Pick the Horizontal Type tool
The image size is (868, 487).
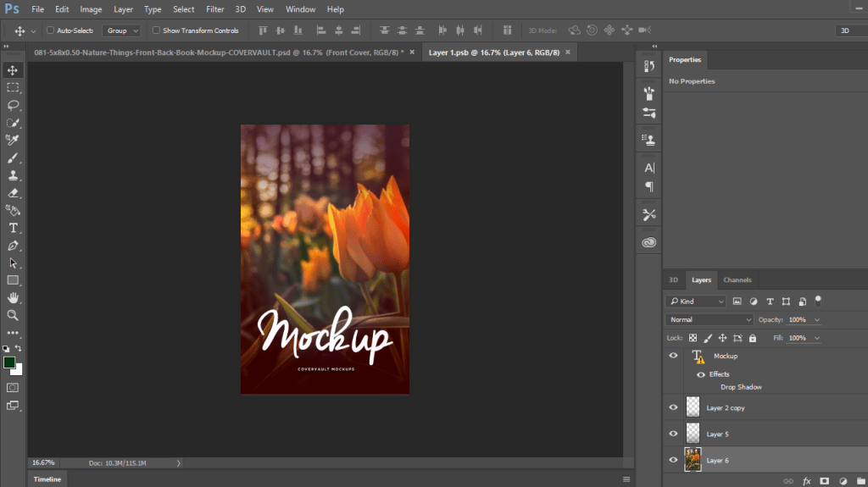pos(13,228)
